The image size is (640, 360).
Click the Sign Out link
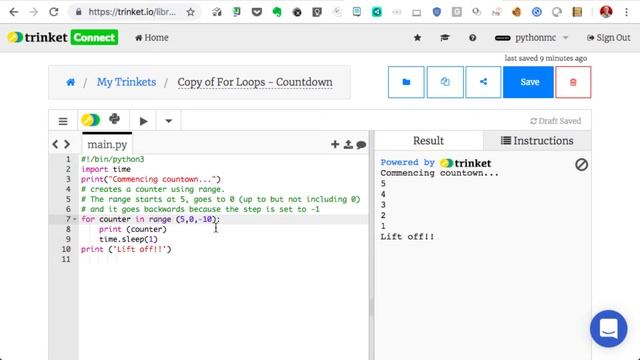click(609, 38)
